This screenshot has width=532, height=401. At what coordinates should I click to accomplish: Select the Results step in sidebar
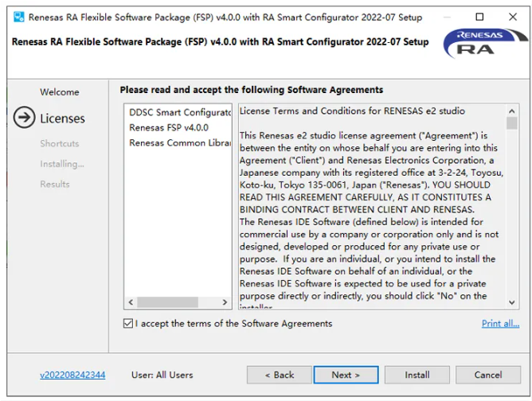click(x=55, y=184)
